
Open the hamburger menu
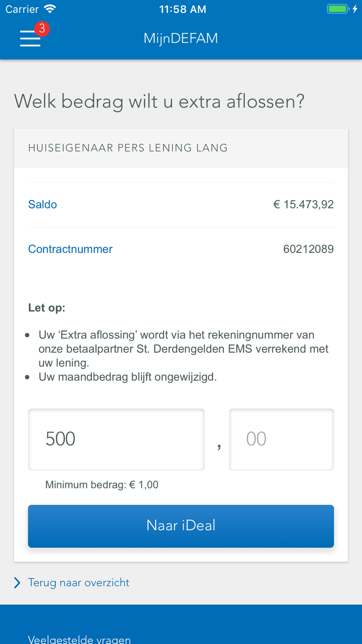(30, 38)
